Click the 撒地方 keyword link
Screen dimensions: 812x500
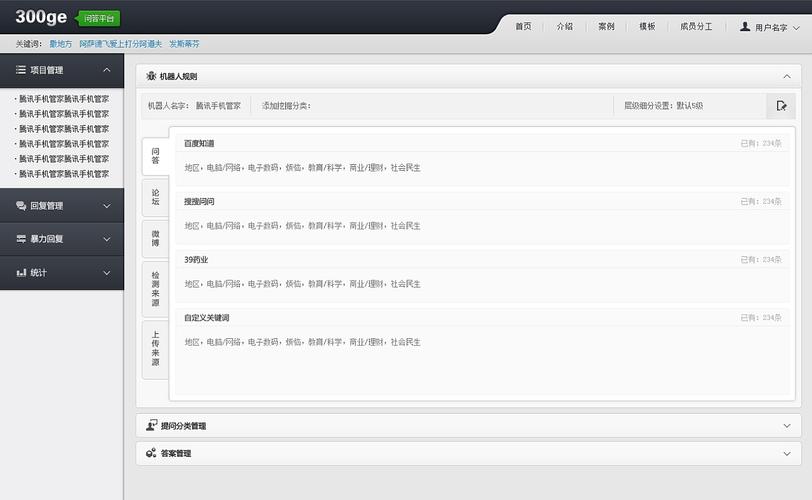61,44
